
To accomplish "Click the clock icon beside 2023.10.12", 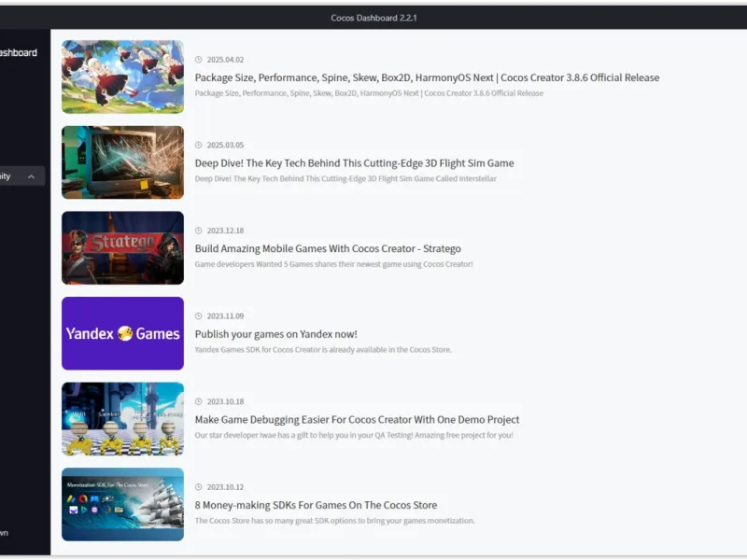I will 199,486.
